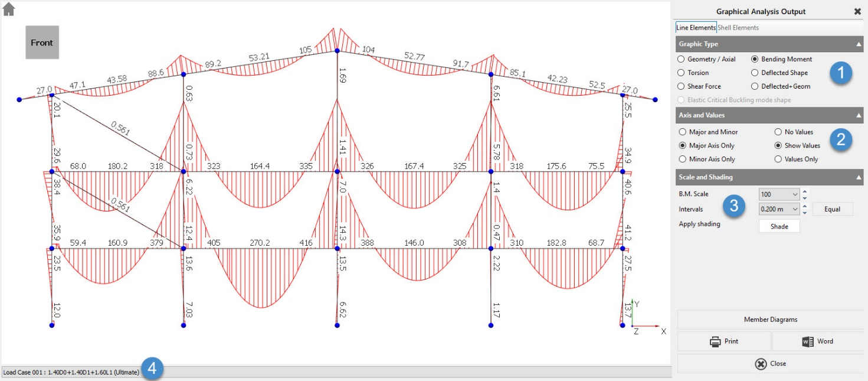The height and width of the screenshot is (381, 868).
Task: Collapse the Graphic Type section
Action: 858,44
